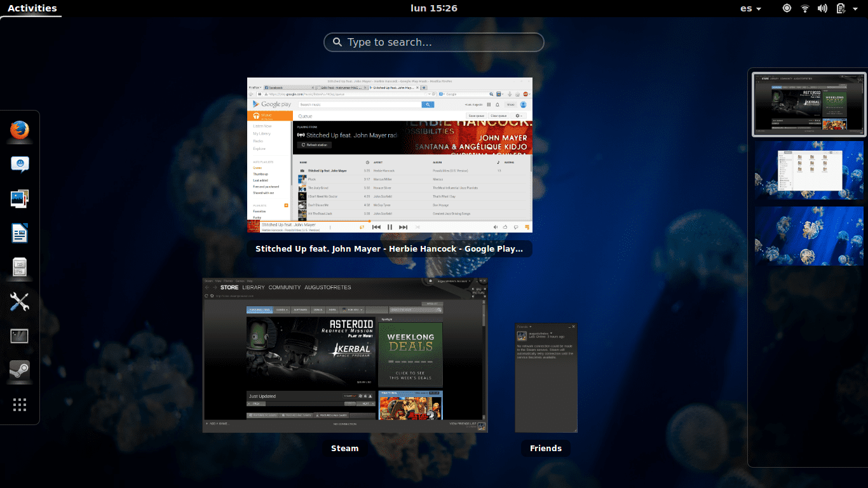868x488 pixels.
Task: Open the 'es' keyboard layout menu
Action: pos(751,8)
